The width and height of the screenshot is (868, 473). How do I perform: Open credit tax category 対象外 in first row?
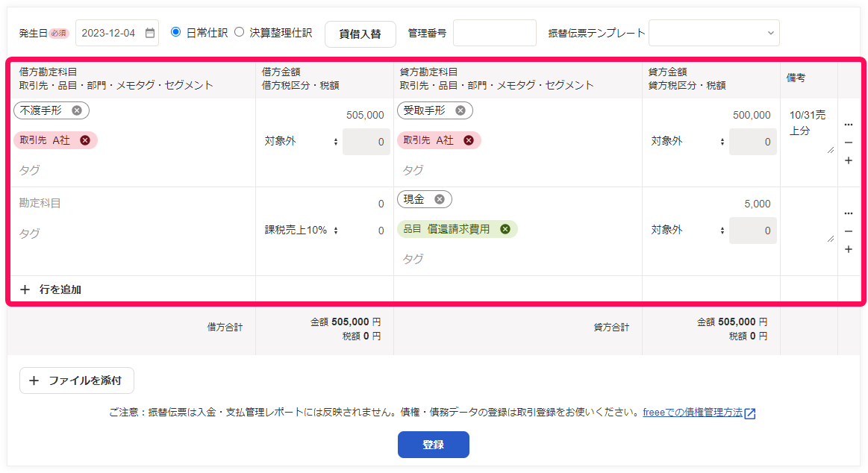pyautogui.click(x=687, y=142)
